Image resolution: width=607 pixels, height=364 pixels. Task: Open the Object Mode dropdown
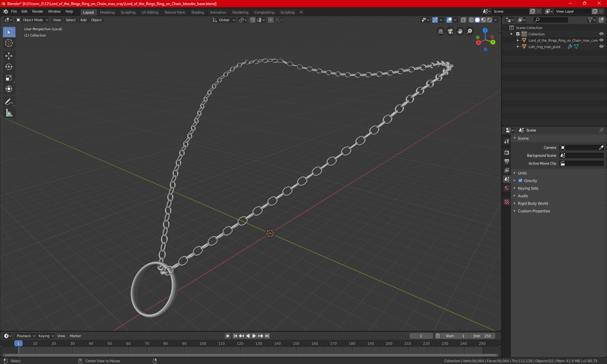pyautogui.click(x=32, y=20)
